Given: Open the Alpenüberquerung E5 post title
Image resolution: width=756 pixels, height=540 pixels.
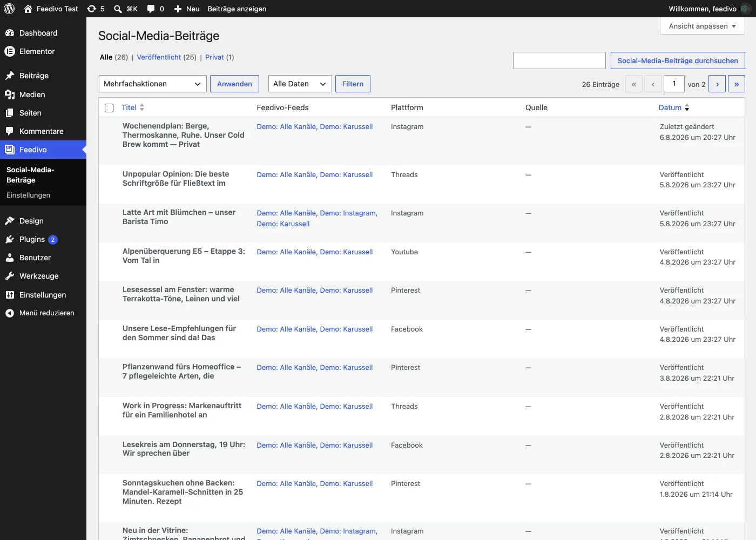Looking at the screenshot, I should click(184, 256).
